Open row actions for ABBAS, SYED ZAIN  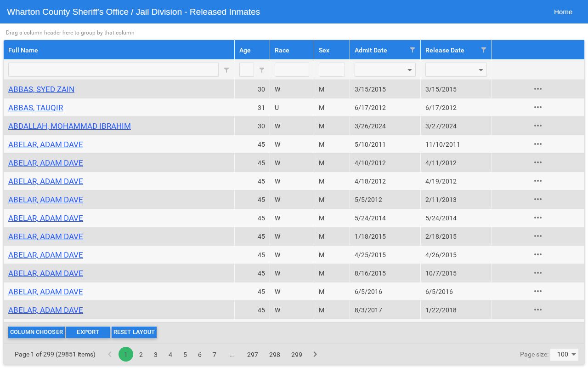pos(538,89)
